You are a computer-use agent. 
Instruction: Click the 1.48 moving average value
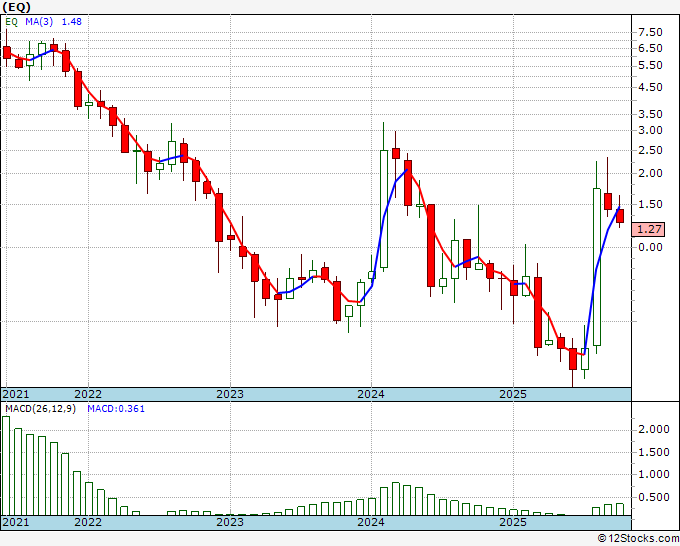click(x=72, y=22)
